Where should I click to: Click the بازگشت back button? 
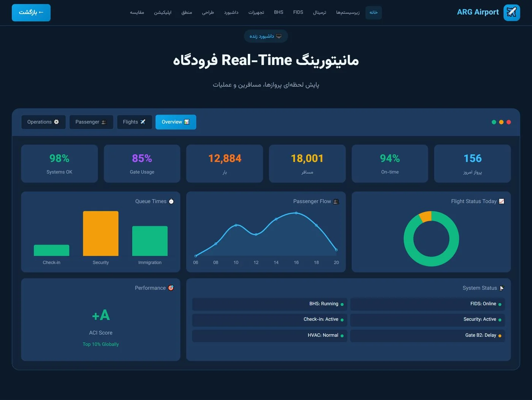coord(31,13)
